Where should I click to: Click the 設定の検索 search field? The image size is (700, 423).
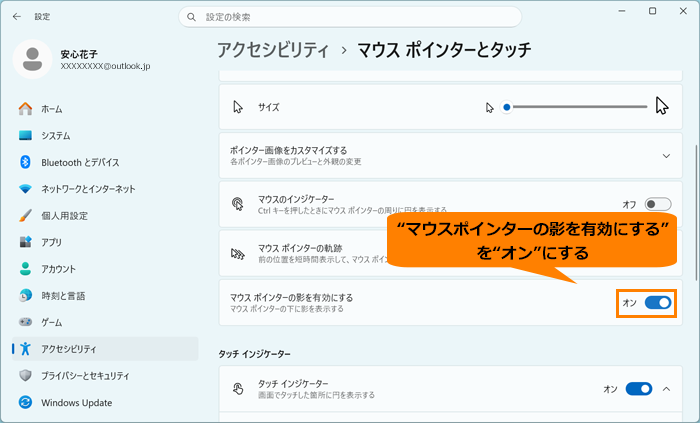350,17
